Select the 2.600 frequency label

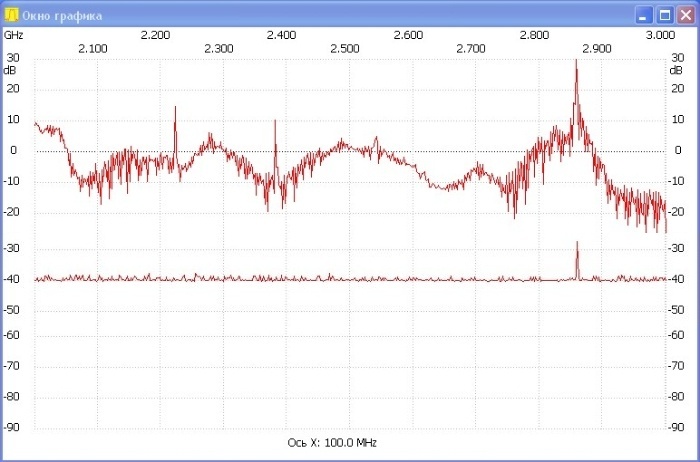408,35
